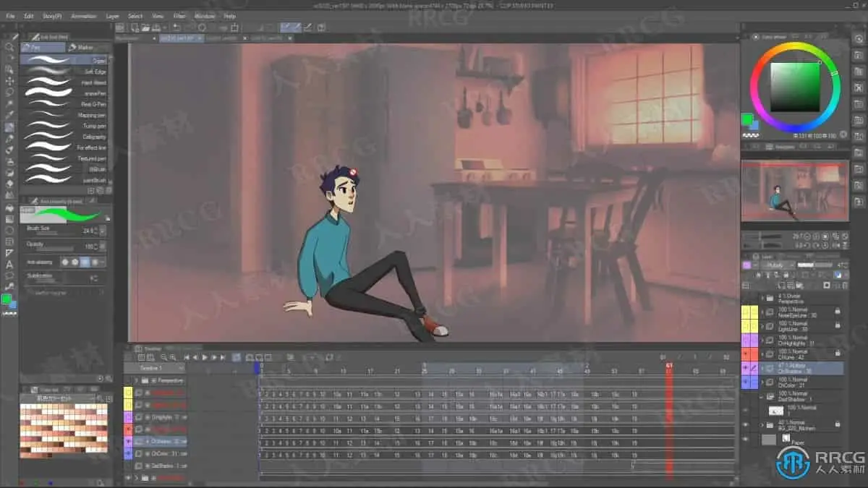
Task: Switch to the Marker sub tool tab
Action: [87, 48]
